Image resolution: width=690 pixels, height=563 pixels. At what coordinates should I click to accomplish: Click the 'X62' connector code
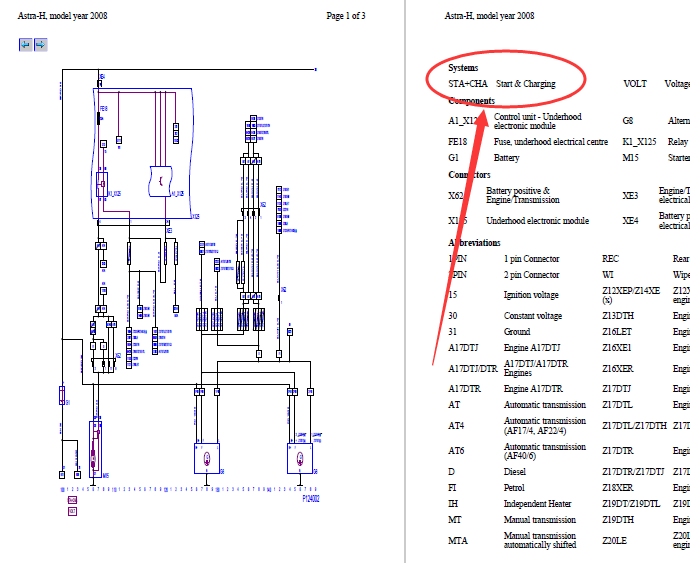tap(456, 195)
